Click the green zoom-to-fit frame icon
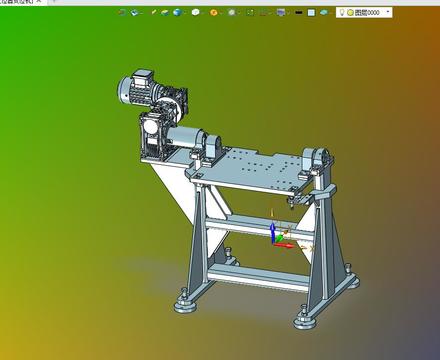 tap(250, 13)
